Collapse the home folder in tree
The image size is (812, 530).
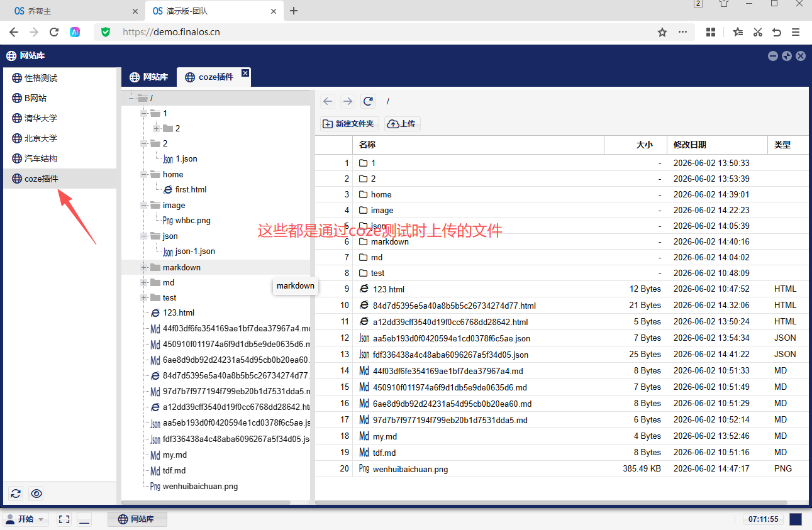(x=144, y=174)
